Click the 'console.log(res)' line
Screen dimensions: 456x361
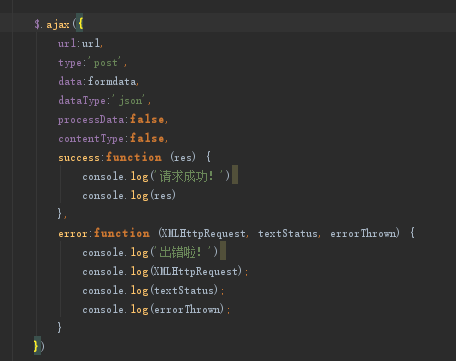pos(129,195)
